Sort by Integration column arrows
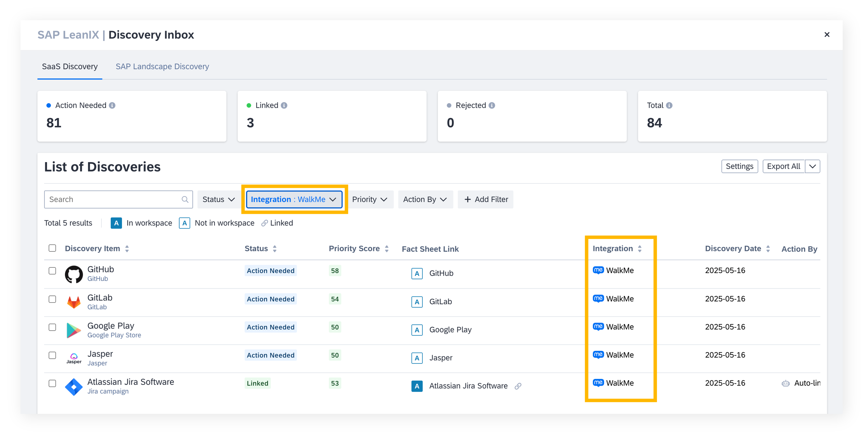 click(640, 249)
